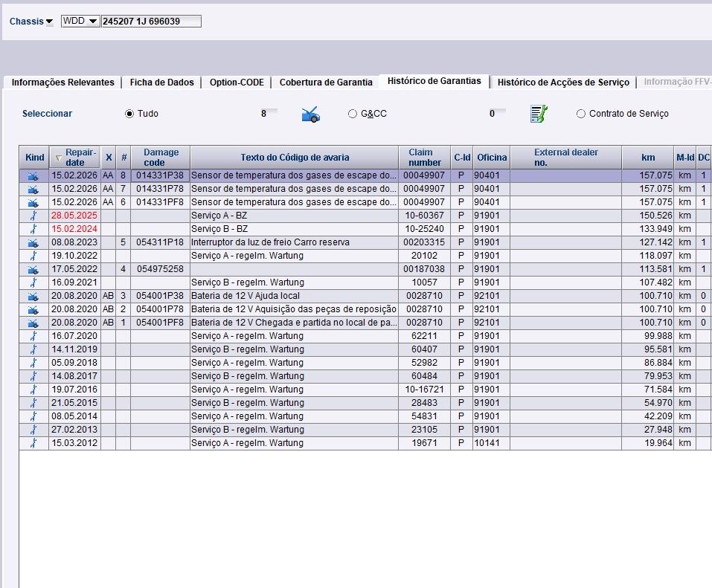Click the Kind icon in damage code 014331P38 row
This screenshot has width=712, height=588.
point(33,175)
